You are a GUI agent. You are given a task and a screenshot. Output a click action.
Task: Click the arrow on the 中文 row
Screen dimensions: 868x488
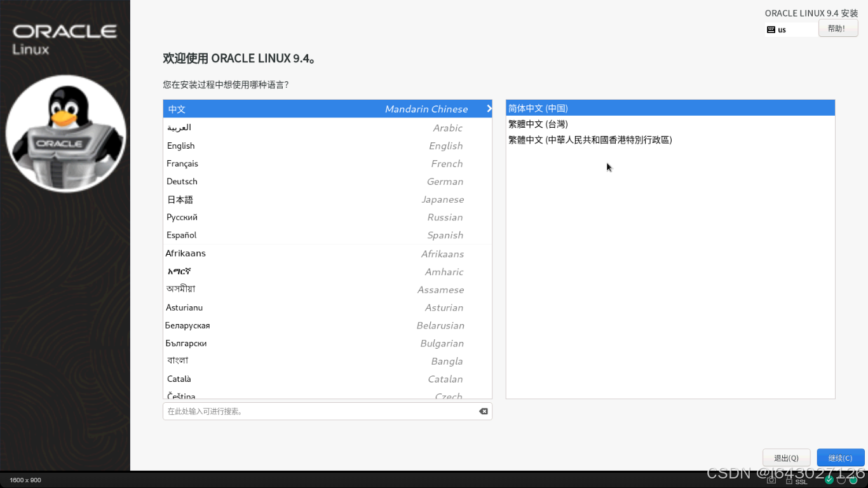click(489, 109)
